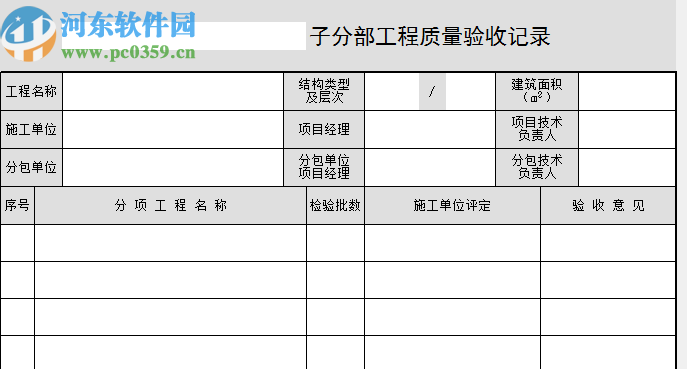Screen dimensions: 687x369
Task: Click the 分包单位项目经理 label cell
Action: (x=324, y=167)
